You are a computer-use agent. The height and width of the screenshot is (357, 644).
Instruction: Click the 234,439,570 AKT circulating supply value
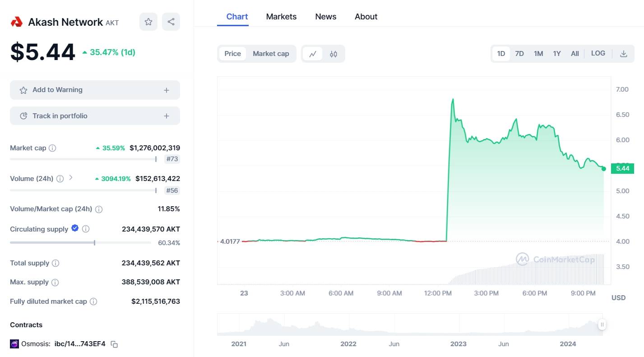(151, 229)
